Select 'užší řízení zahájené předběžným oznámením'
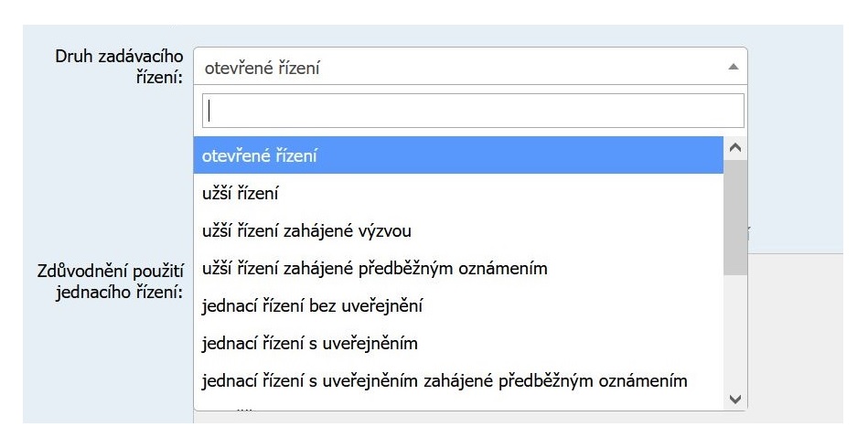 (x=457, y=268)
